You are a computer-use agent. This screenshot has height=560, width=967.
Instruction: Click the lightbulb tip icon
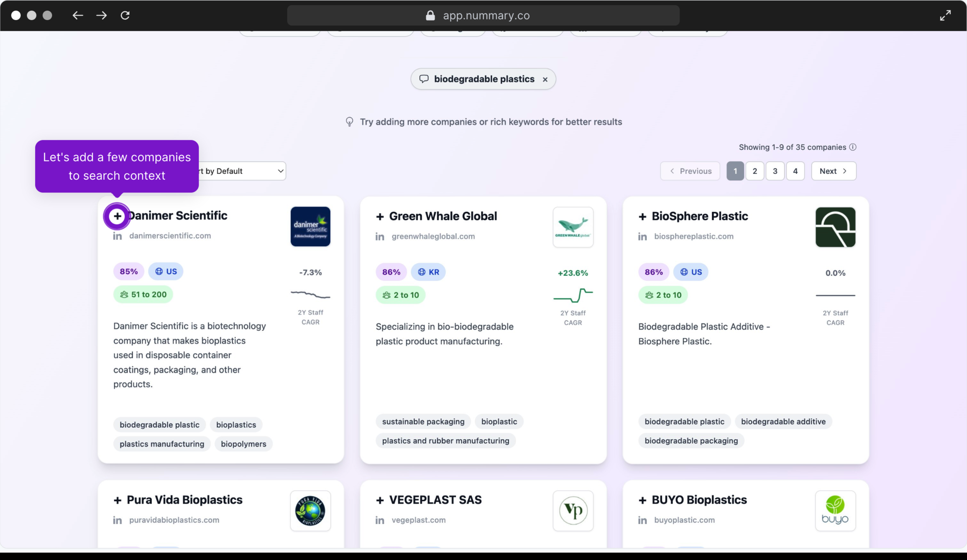tap(349, 122)
